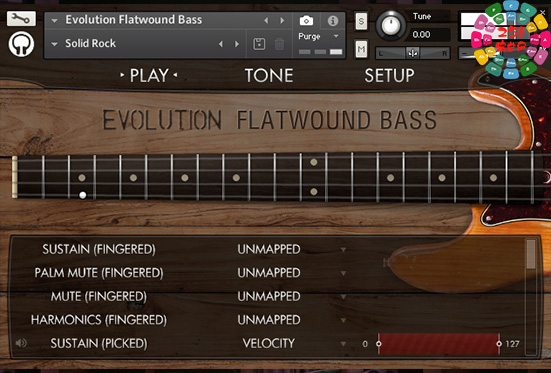Click the pan L/R slider
551x373 pixels.
pyautogui.click(x=413, y=53)
